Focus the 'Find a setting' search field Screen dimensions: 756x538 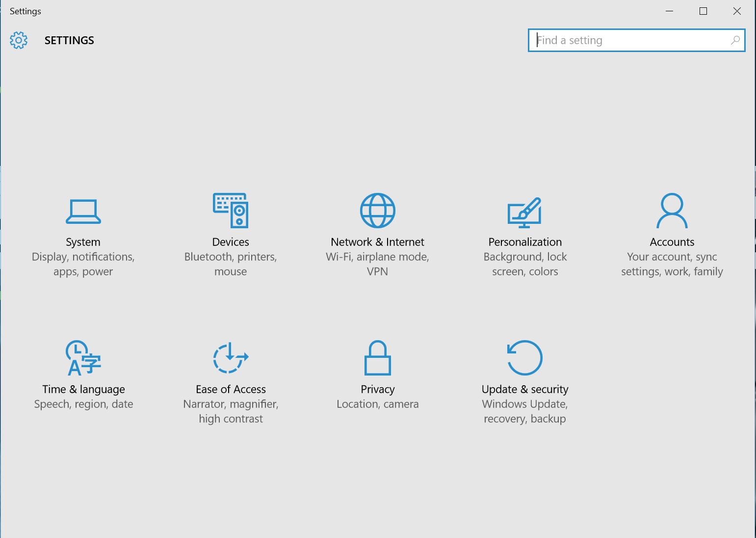628,40
